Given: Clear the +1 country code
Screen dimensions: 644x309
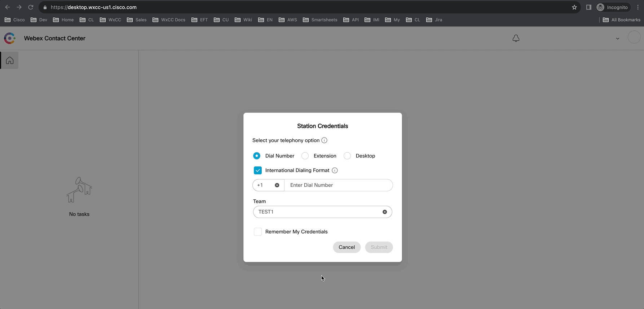Looking at the screenshot, I should [277, 185].
